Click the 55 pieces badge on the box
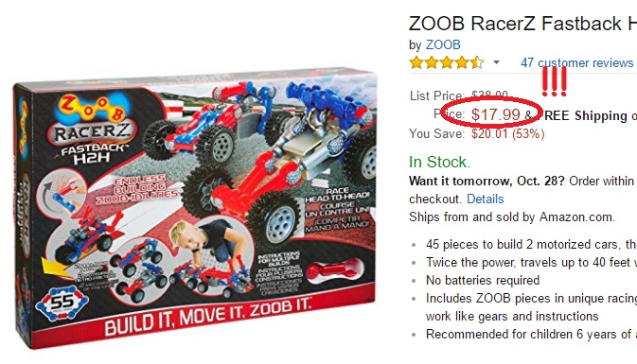The width and height of the screenshot is (637, 364). tap(62, 303)
